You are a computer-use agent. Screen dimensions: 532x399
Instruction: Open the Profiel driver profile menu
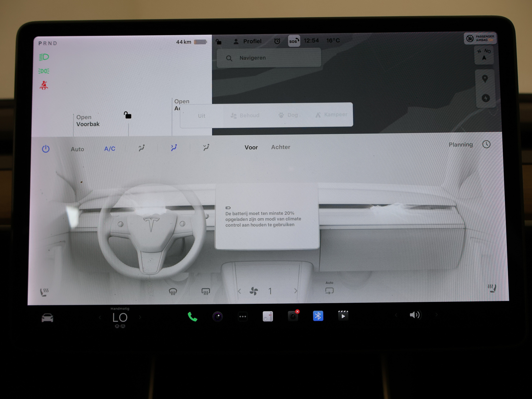pos(247,41)
